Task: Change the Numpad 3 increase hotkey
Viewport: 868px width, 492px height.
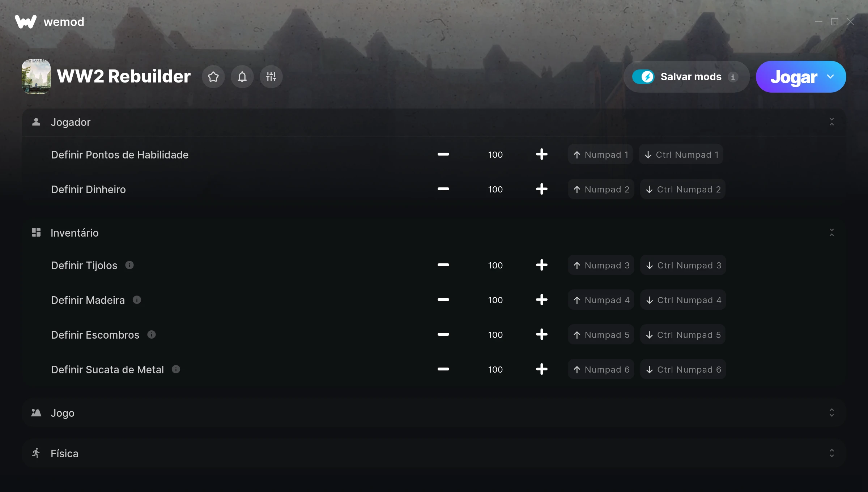Action: [x=601, y=265]
